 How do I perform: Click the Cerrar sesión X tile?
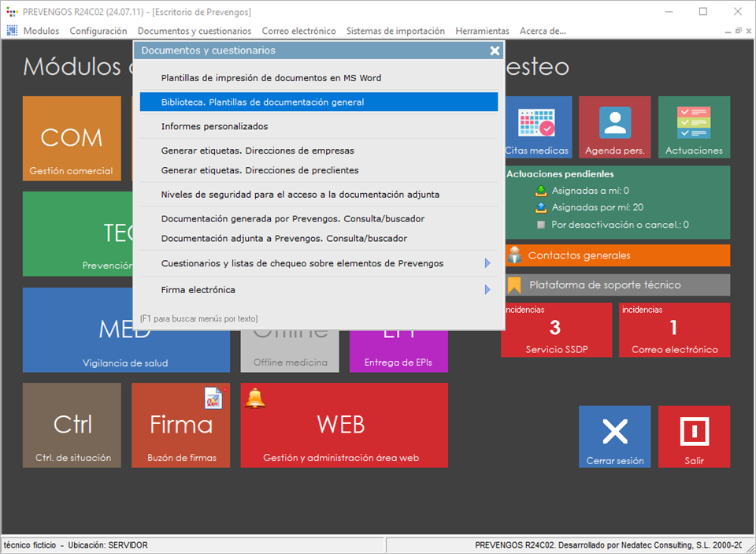614,437
